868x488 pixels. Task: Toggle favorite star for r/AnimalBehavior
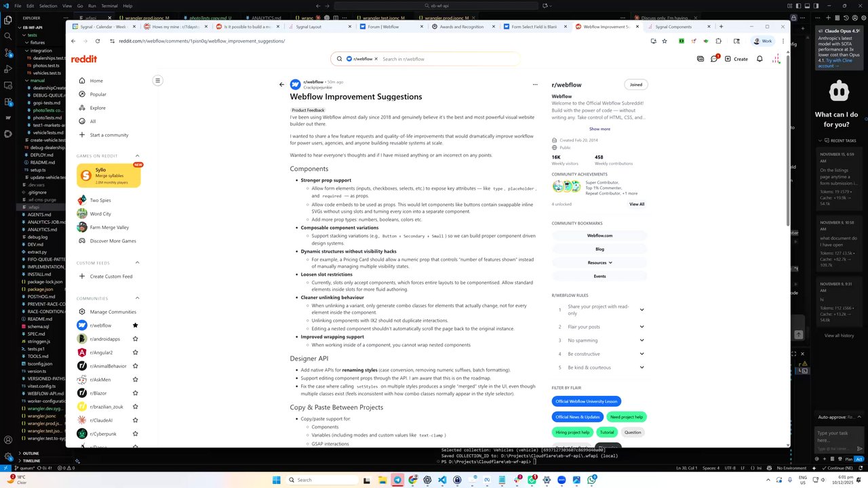click(x=136, y=366)
